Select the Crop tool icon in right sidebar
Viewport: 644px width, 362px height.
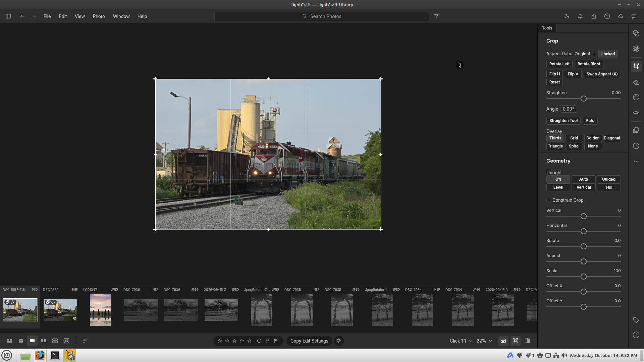(636, 66)
